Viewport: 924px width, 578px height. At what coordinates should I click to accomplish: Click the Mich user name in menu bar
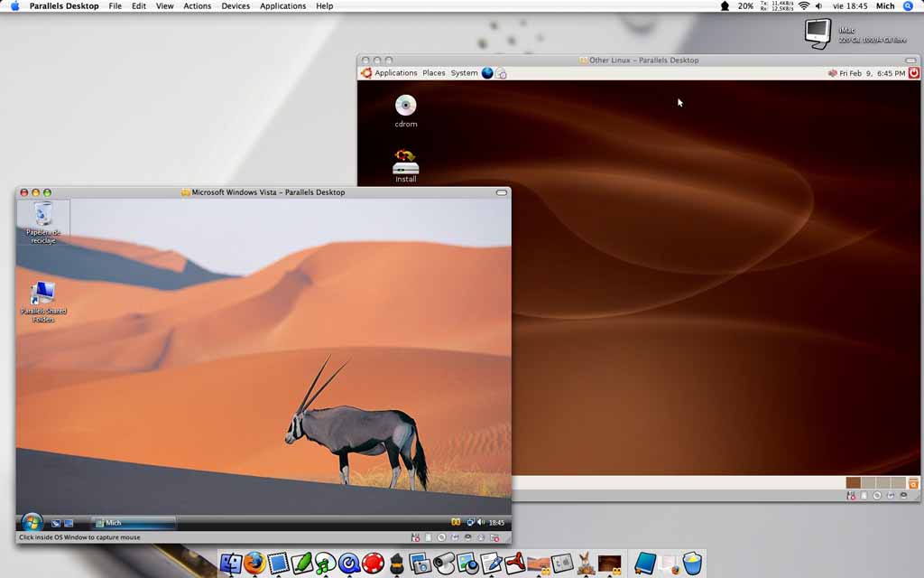[x=885, y=6]
